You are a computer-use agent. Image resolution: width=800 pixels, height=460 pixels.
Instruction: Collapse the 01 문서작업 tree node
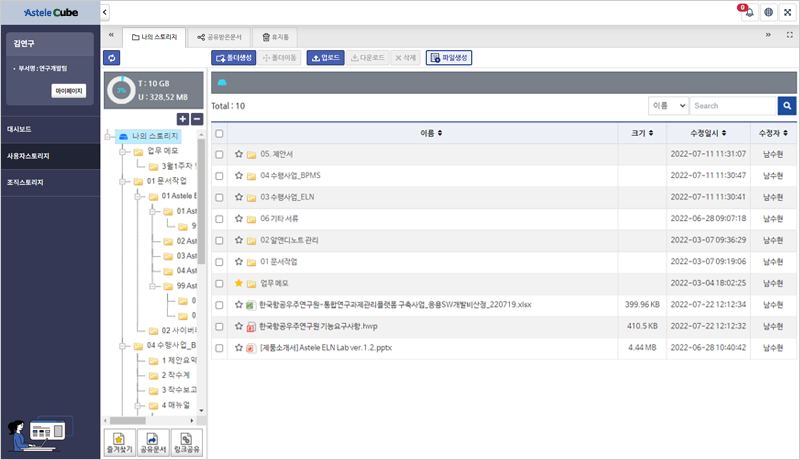click(x=123, y=181)
